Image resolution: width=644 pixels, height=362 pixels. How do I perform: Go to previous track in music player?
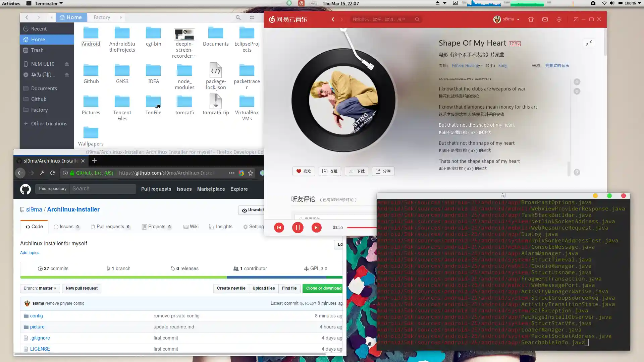[279, 228]
